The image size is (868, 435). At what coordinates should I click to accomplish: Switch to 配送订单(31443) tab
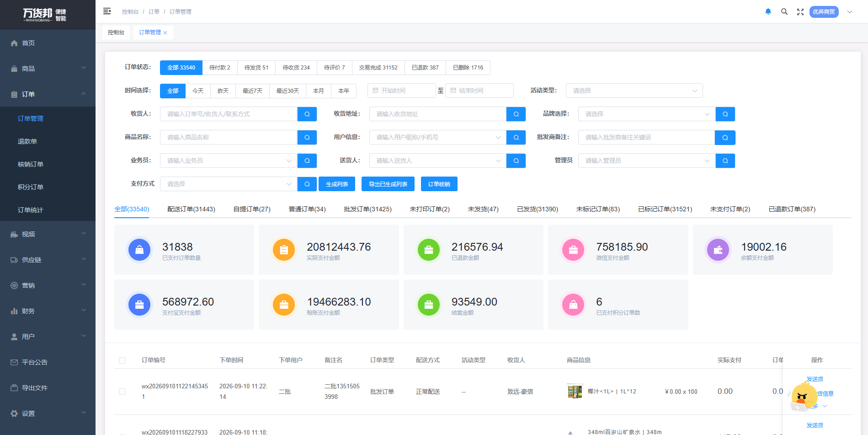[191, 209]
